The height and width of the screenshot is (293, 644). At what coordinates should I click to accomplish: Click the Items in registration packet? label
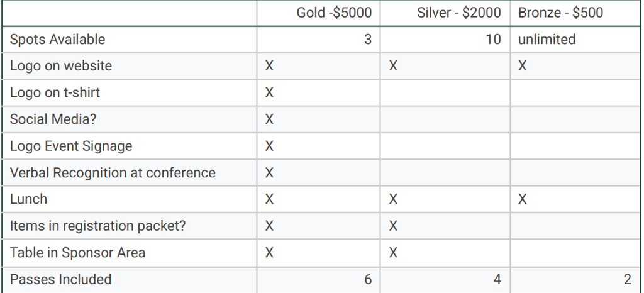pyautogui.click(x=97, y=226)
